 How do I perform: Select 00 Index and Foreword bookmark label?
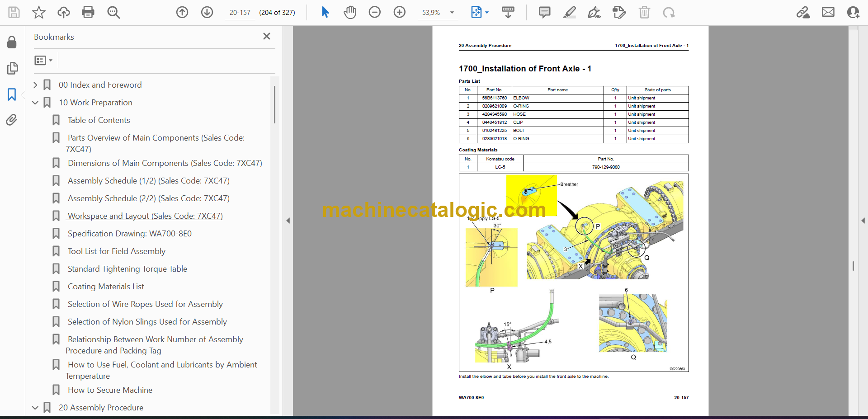coord(100,85)
